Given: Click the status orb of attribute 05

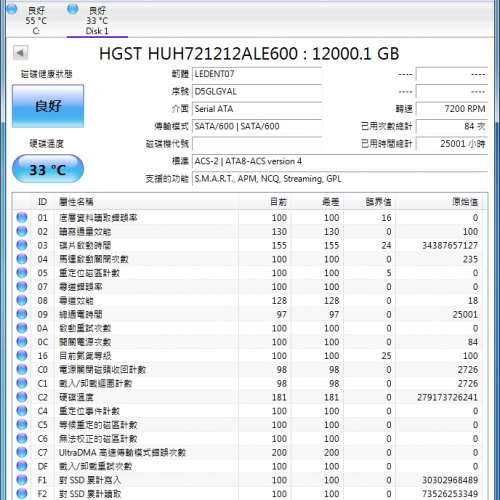Looking at the screenshot, I should pos(22,273).
